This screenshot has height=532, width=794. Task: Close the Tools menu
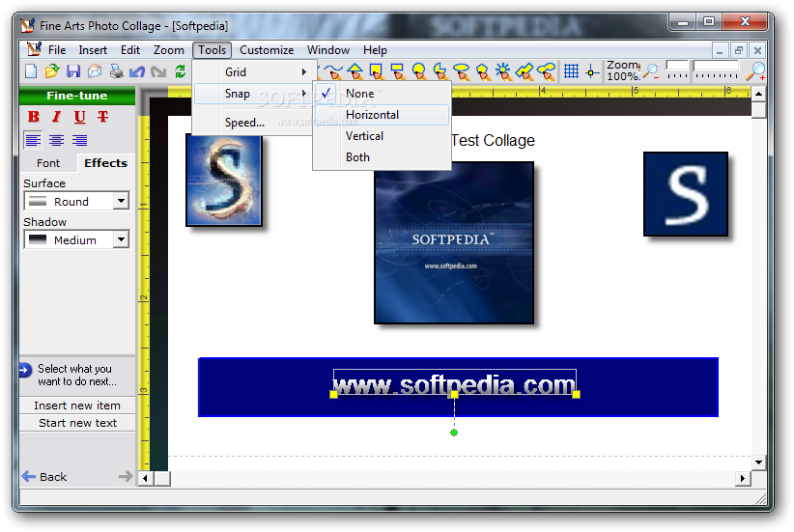pos(213,50)
